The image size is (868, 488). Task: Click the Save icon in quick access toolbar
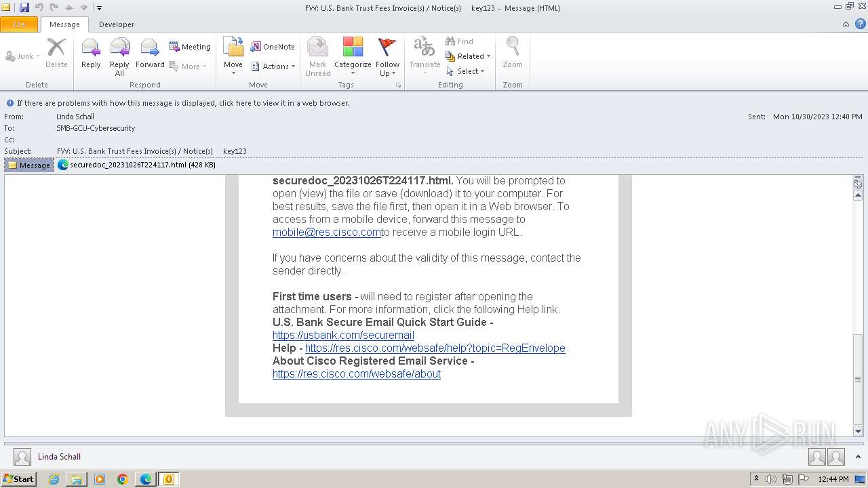coord(24,7)
